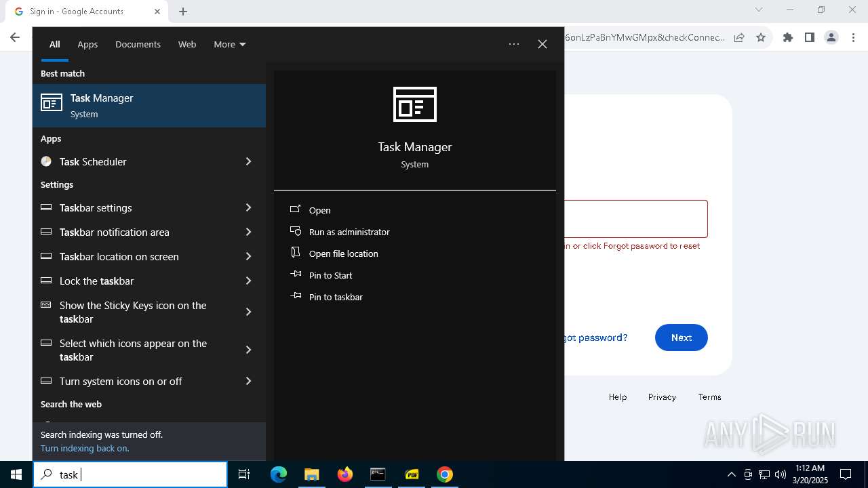868x488 pixels.
Task: Click the Pin to Start pin icon
Action: [296, 274]
